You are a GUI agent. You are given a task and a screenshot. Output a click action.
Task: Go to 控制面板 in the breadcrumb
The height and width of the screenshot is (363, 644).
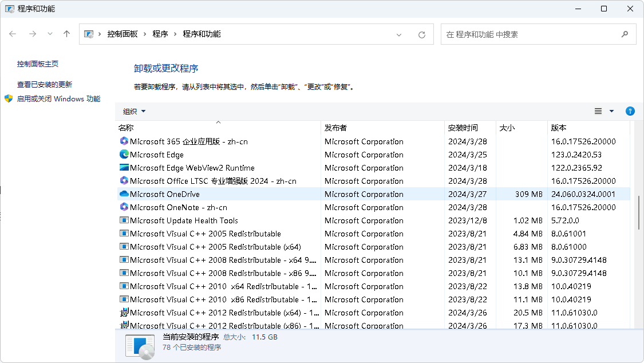tap(123, 34)
